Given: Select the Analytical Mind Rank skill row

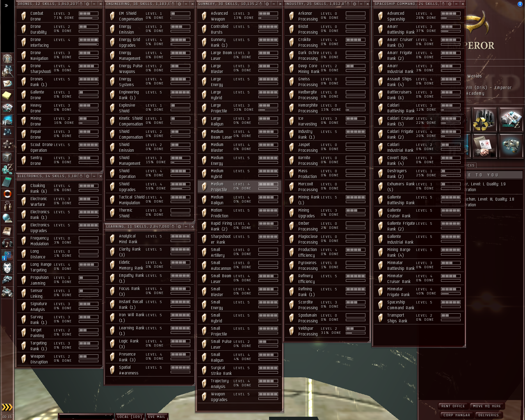Looking at the screenshot, I should [150, 239].
